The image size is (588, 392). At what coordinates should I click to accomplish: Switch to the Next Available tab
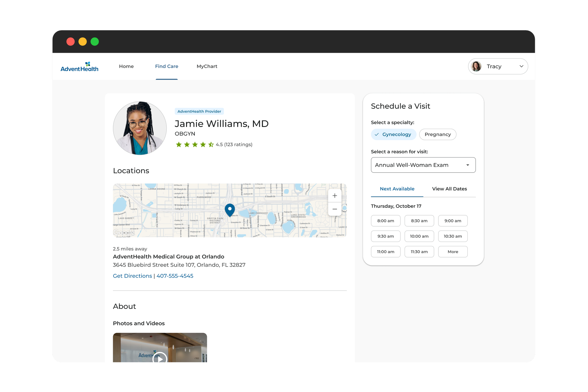(x=397, y=189)
